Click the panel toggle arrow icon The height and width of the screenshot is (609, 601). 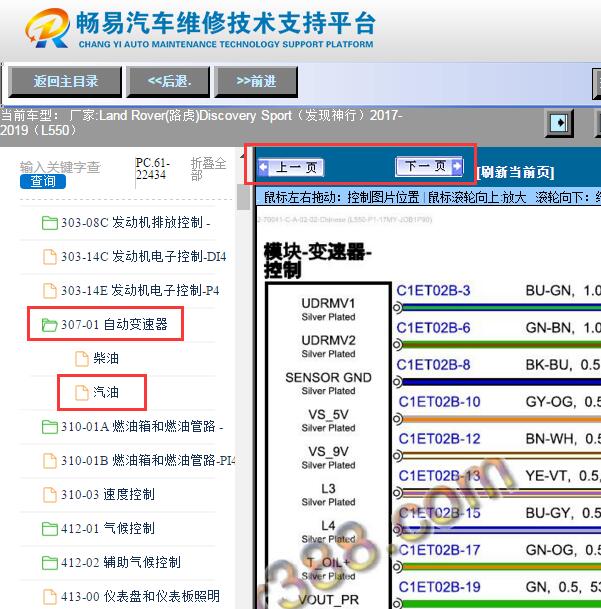559,123
